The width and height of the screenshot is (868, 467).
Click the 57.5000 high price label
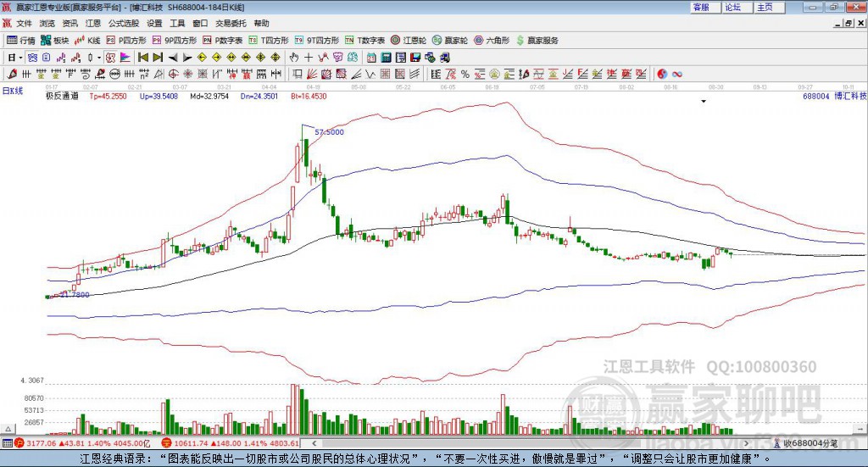pos(330,132)
